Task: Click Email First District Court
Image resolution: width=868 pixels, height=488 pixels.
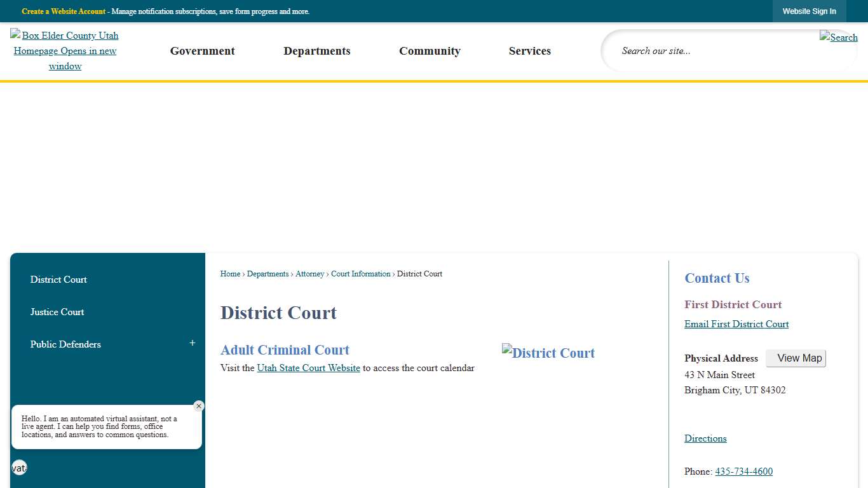Action: click(736, 324)
